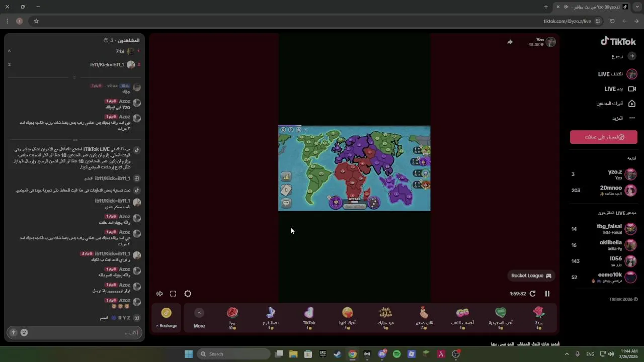
Task: Expand the viewers list chevron
Action: 74,77
